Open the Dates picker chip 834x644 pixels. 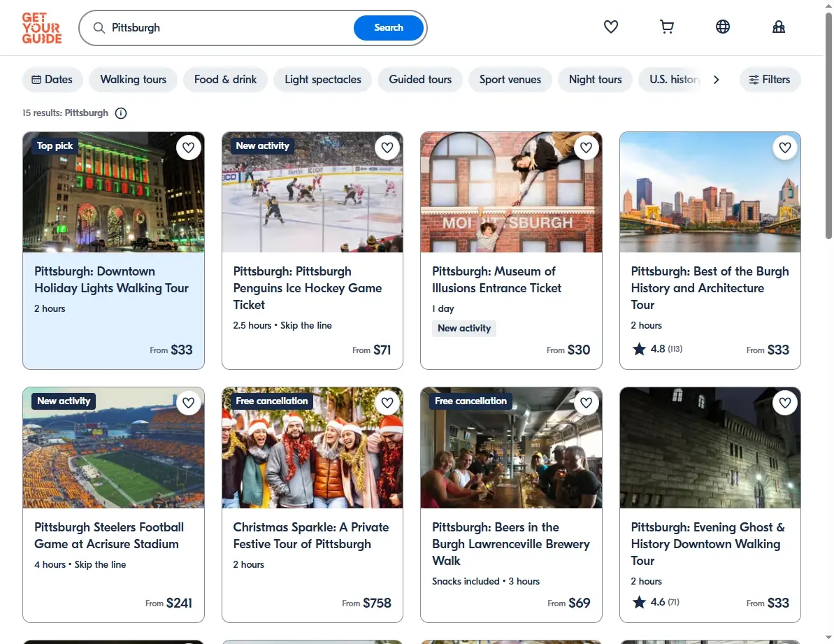(x=52, y=79)
